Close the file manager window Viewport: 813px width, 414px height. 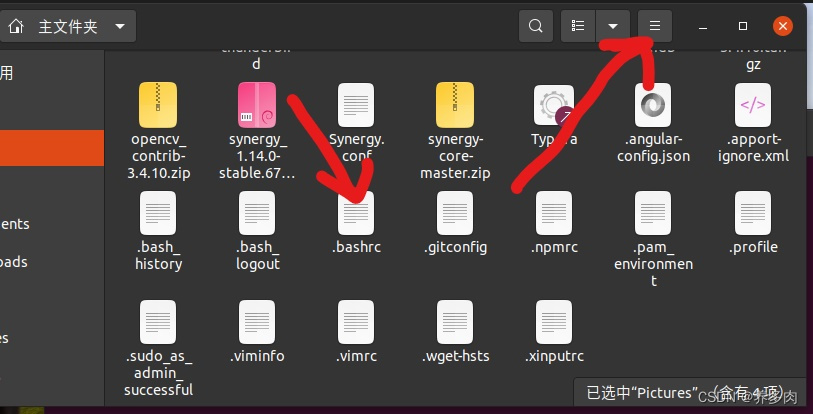coord(782,26)
